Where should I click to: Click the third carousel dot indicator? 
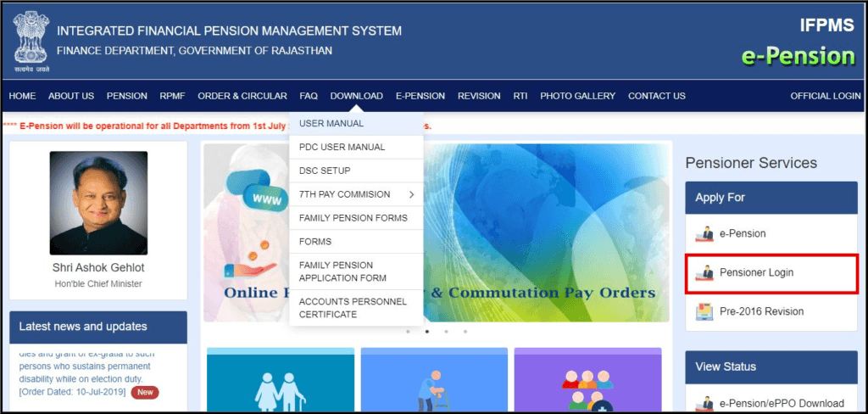446,332
